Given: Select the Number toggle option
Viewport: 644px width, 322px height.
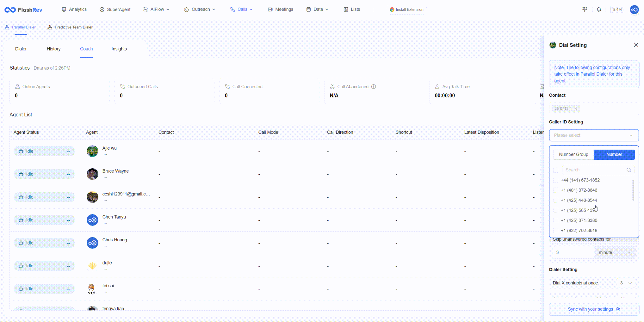Looking at the screenshot, I should click(x=614, y=154).
